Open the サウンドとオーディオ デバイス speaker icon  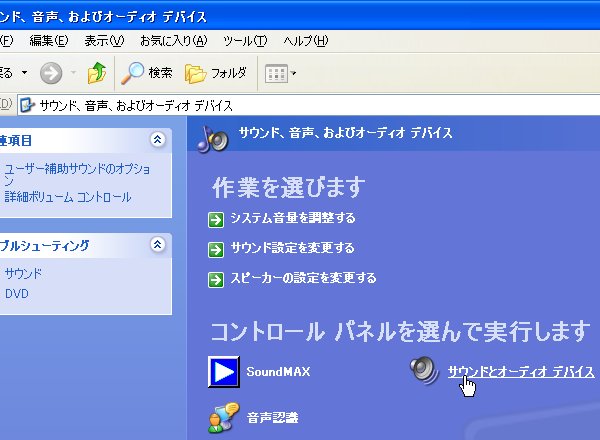[424, 371]
